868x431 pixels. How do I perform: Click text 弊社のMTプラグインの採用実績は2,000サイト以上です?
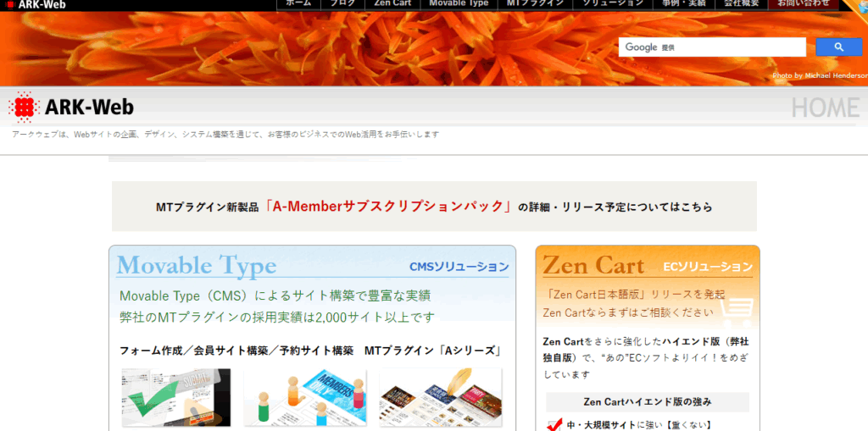coord(277,317)
